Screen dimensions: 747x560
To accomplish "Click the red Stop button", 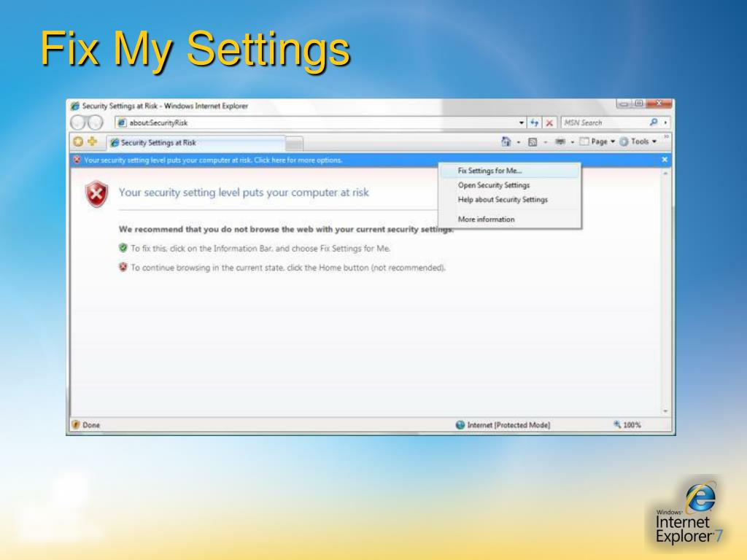I will coord(549,122).
